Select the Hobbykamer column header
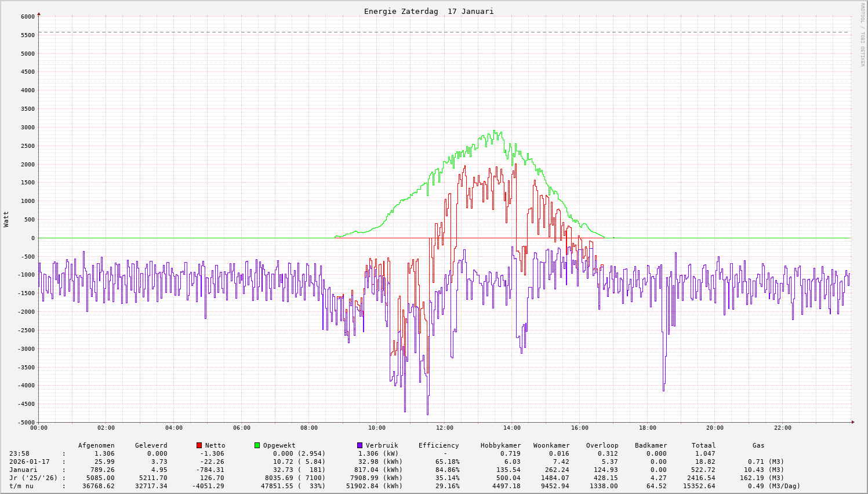Viewport: 868px width, 494px height. (x=500, y=445)
